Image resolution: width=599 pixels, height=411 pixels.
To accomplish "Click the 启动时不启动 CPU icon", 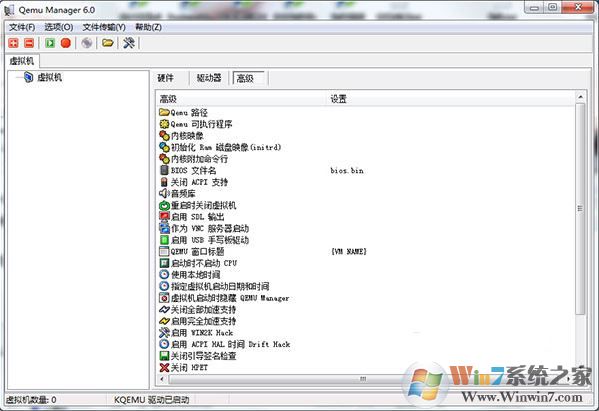I will 164,263.
